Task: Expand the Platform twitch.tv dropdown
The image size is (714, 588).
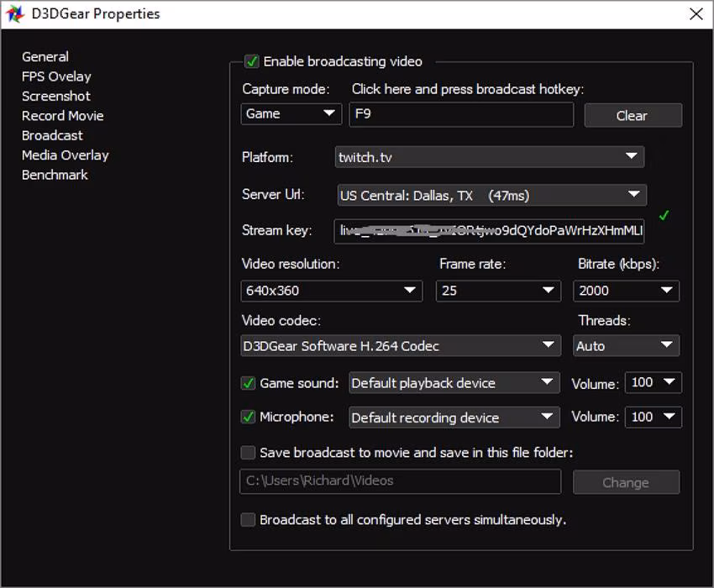Action: coord(490,157)
